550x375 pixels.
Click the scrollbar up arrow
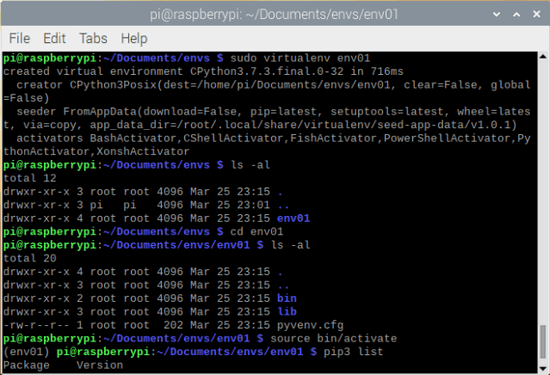pyautogui.click(x=543, y=56)
